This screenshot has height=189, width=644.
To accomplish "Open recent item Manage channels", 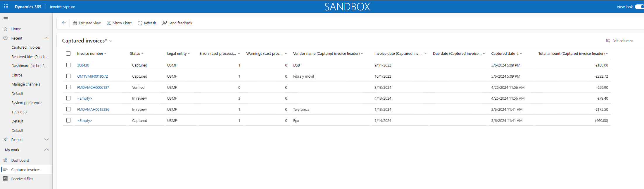I will pyautogui.click(x=26, y=84).
